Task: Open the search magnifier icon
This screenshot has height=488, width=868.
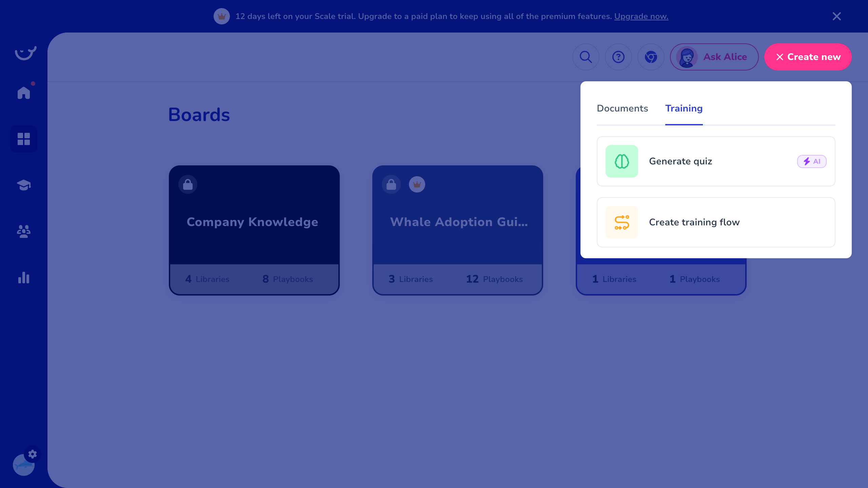Action: pos(586,57)
